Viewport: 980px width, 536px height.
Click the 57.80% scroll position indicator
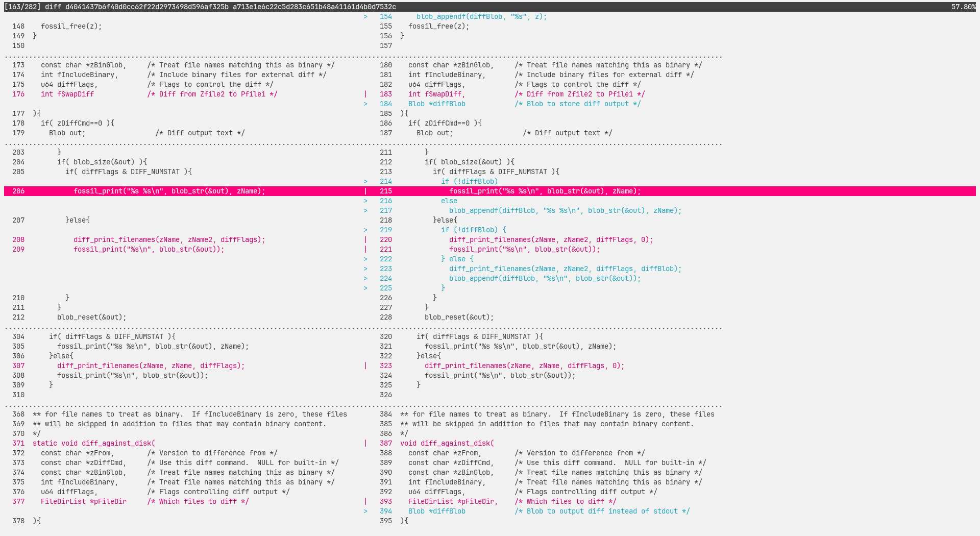(963, 7)
